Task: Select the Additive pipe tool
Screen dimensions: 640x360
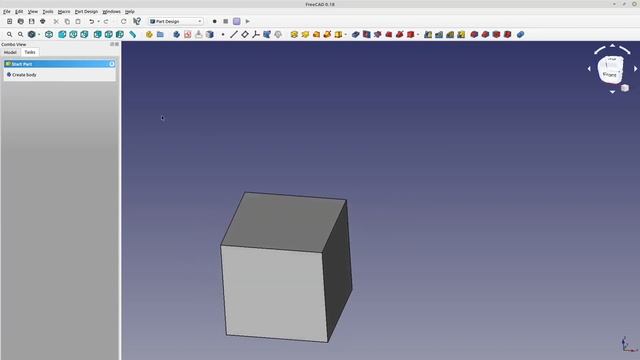Action: point(327,35)
